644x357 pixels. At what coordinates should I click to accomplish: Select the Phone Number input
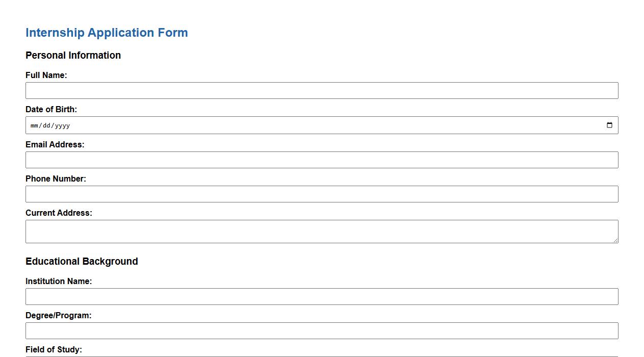[x=321, y=194]
